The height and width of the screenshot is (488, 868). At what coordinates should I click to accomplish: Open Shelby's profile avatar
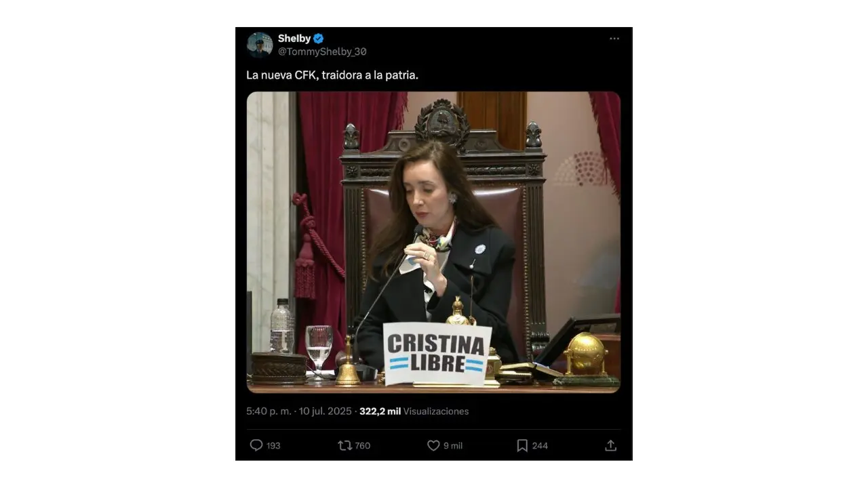[x=259, y=45]
